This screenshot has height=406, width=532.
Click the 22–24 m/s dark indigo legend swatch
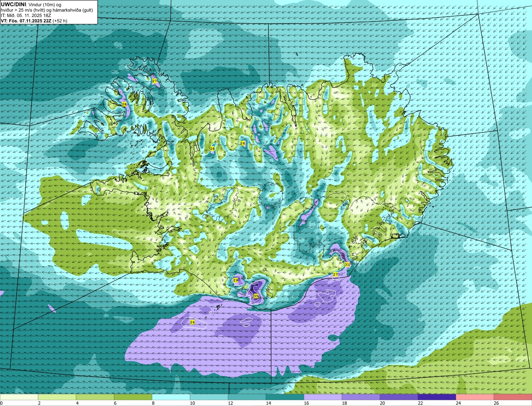pyautogui.click(x=437, y=397)
